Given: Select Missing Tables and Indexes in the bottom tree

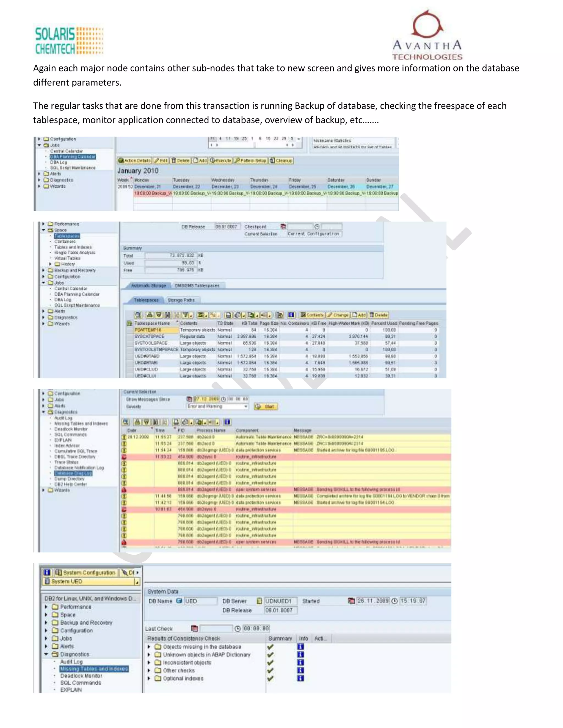Looking at the screenshot, I should 94,669.
